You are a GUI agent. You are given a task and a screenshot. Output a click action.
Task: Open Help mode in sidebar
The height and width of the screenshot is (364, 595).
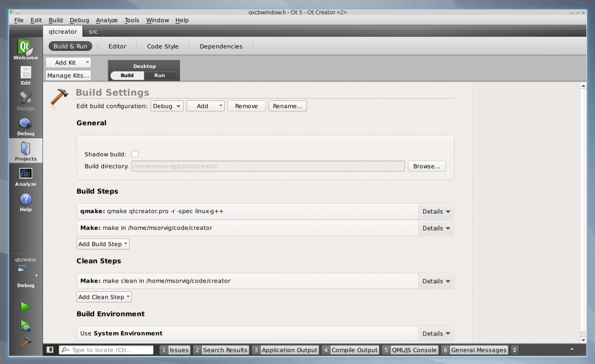26,202
